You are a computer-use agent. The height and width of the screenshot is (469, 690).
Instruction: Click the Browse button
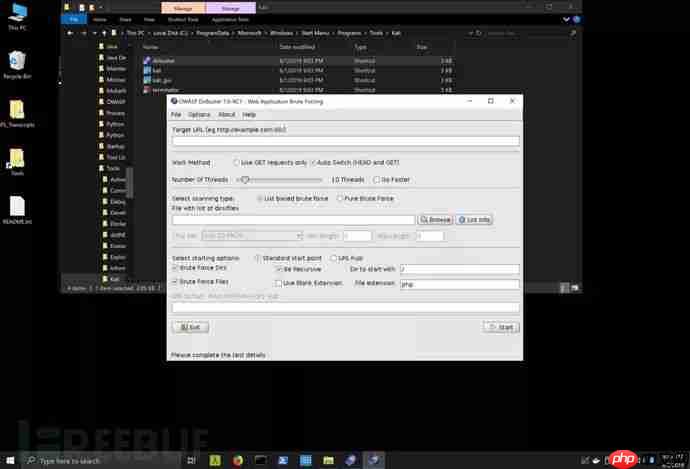(435, 220)
